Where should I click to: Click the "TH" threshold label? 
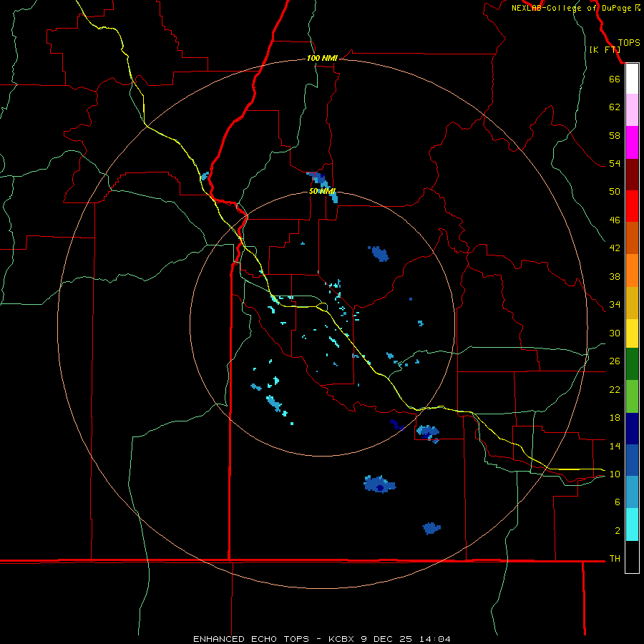(615, 559)
